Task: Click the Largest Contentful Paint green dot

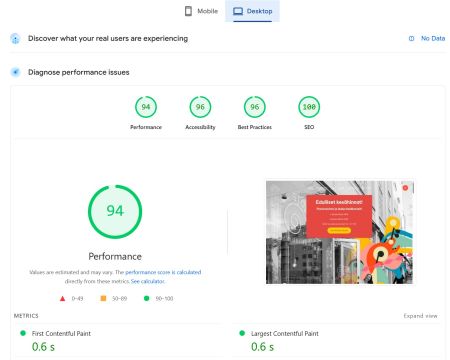Action: pyautogui.click(x=242, y=333)
